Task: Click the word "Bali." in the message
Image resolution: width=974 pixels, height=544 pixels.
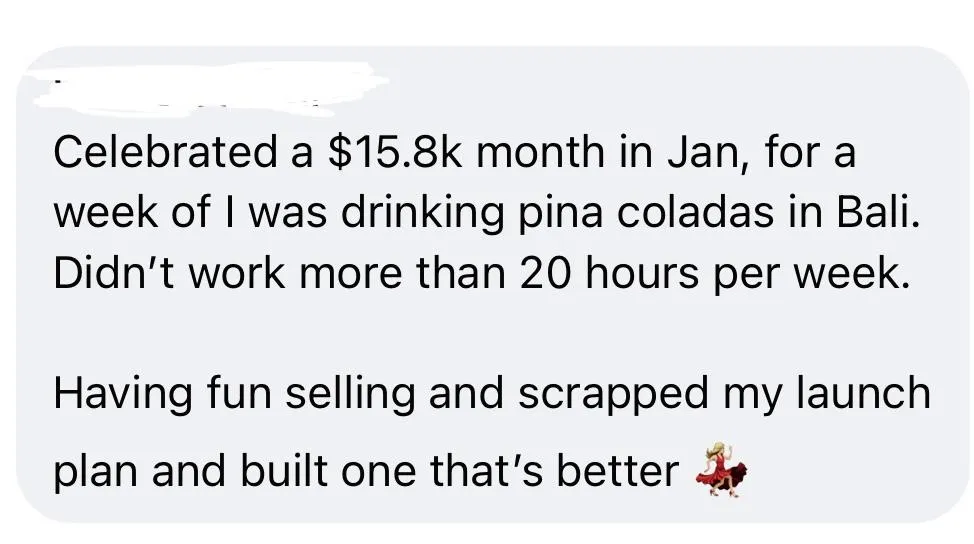Action: 877,212
